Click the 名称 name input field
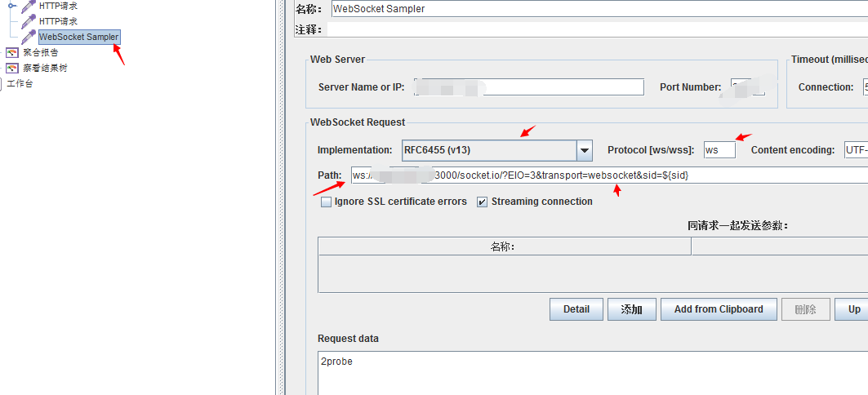 pyautogui.click(x=599, y=9)
